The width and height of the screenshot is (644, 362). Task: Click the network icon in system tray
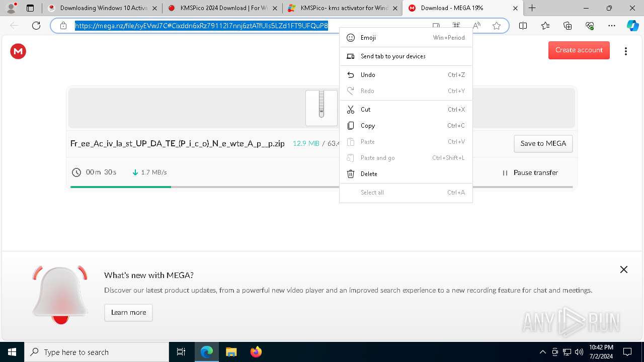click(x=567, y=352)
